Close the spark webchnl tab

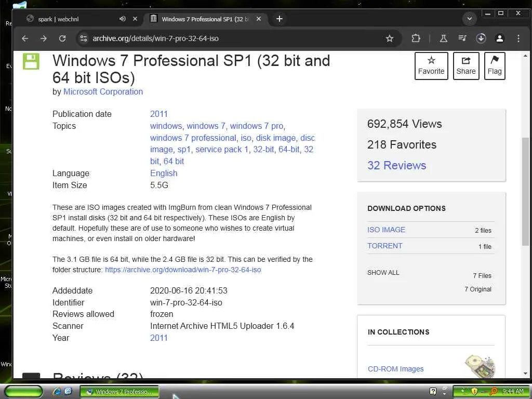tap(135, 19)
